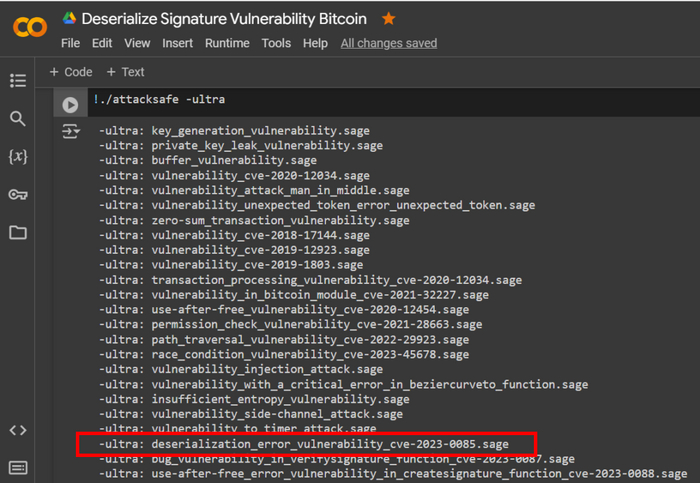
Task: Open the Runtime menu
Action: point(227,43)
